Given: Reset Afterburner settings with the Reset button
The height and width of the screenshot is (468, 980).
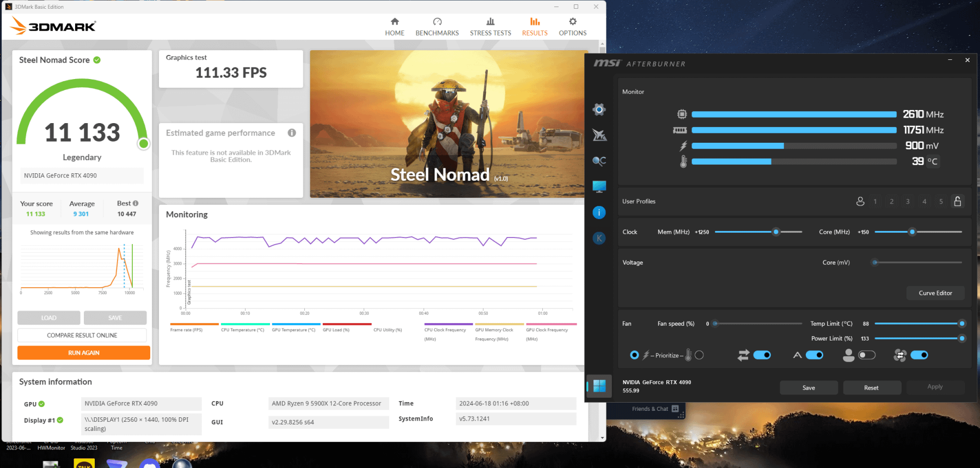Looking at the screenshot, I should (872, 388).
